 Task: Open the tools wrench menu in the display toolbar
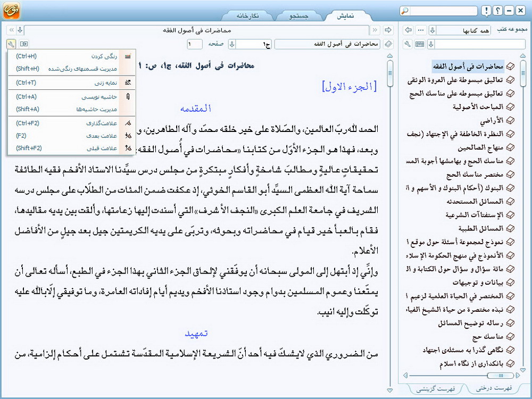point(11,44)
